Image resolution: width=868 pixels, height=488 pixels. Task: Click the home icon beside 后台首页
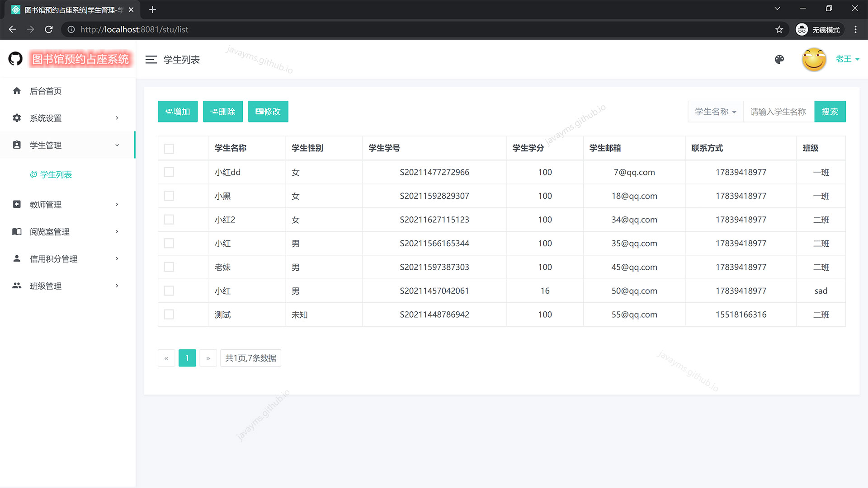(17, 91)
